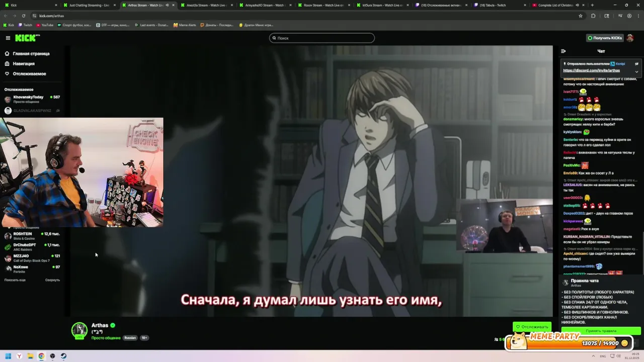The image size is (644, 362).
Task: Expand the pinned message chevron
Action: pos(636,71)
